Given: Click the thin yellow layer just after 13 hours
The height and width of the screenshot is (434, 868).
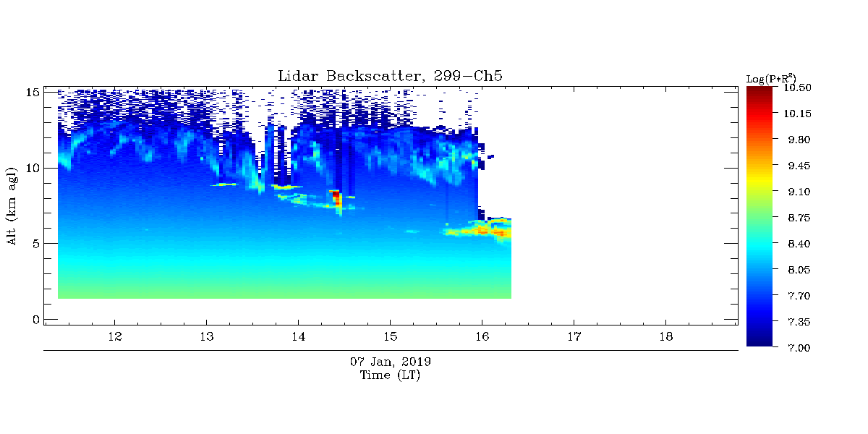Looking at the screenshot, I should (224, 184).
